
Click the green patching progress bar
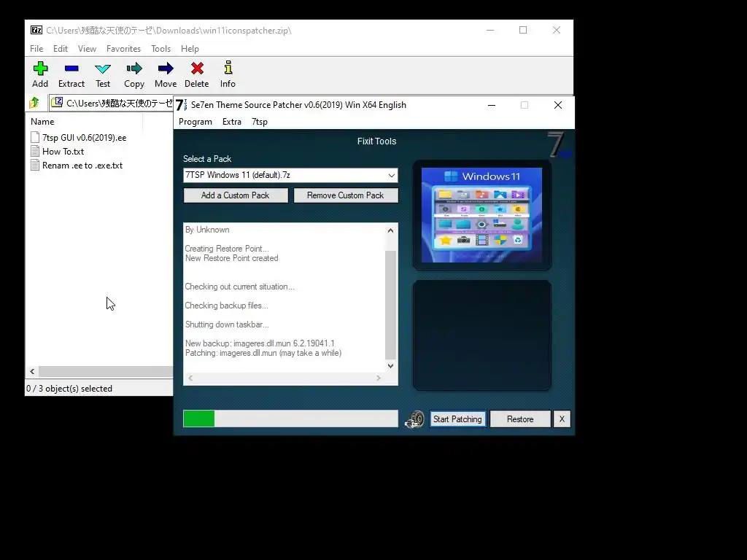pyautogui.click(x=290, y=419)
